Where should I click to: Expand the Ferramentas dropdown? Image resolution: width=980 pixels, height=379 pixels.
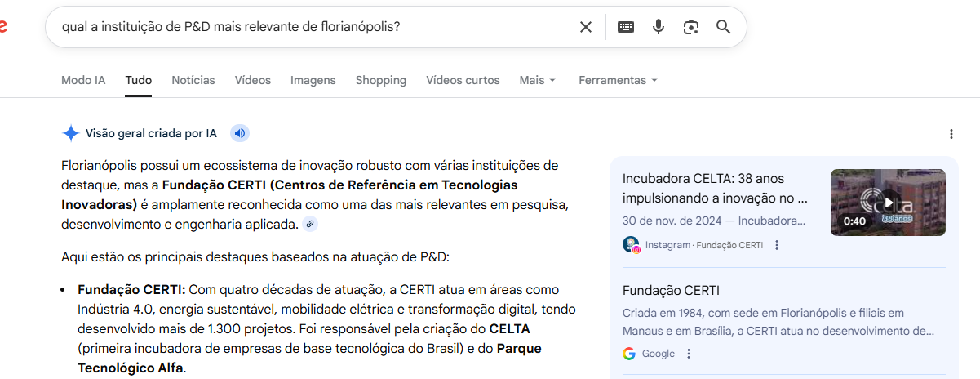pos(618,80)
